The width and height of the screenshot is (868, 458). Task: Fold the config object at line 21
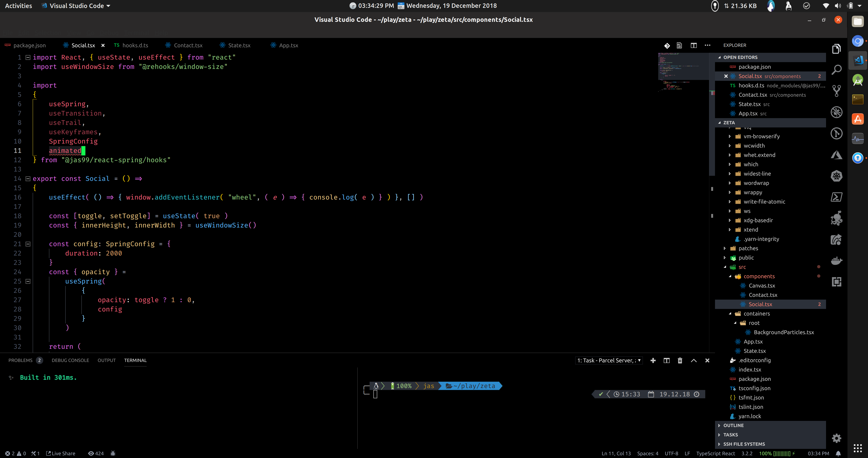(x=28, y=244)
